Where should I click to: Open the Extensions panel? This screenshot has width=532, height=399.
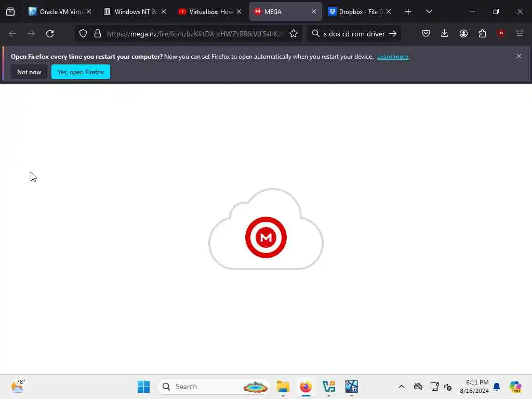(x=482, y=34)
